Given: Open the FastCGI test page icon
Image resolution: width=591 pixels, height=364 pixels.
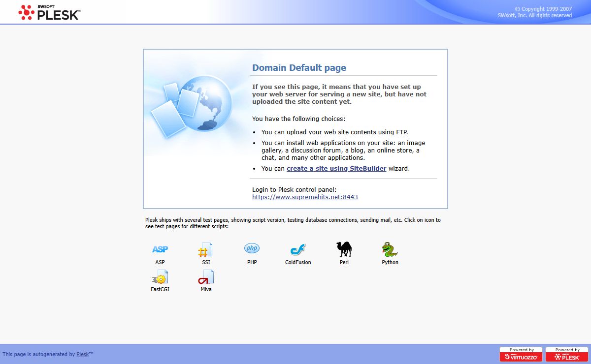Looking at the screenshot, I should click(x=160, y=277).
